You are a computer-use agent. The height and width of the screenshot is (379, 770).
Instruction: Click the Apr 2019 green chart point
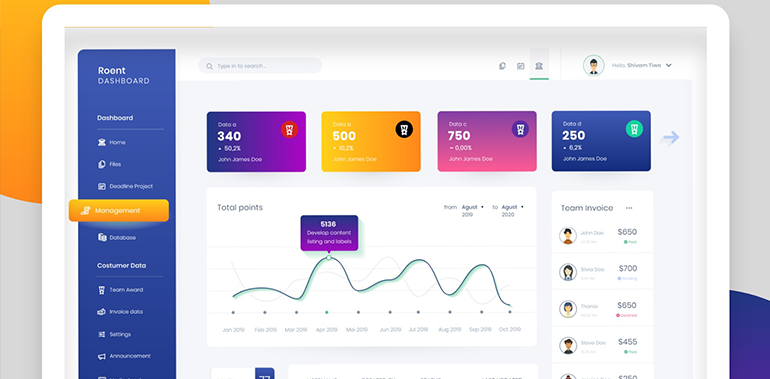click(x=327, y=312)
